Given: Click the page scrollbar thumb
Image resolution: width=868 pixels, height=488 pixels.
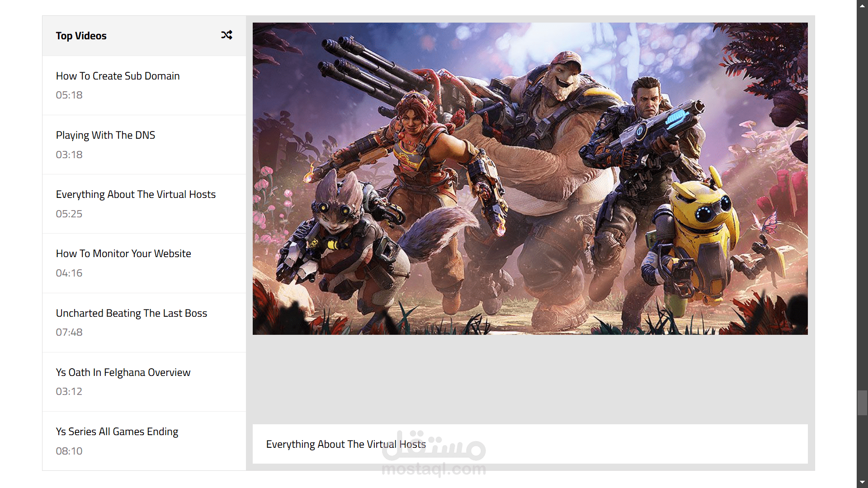Looking at the screenshot, I should (x=862, y=402).
